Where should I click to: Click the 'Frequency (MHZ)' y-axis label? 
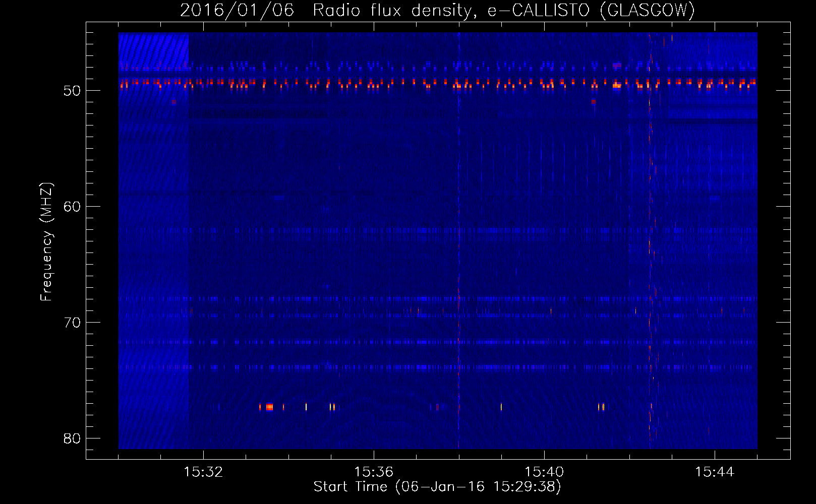[x=46, y=242]
